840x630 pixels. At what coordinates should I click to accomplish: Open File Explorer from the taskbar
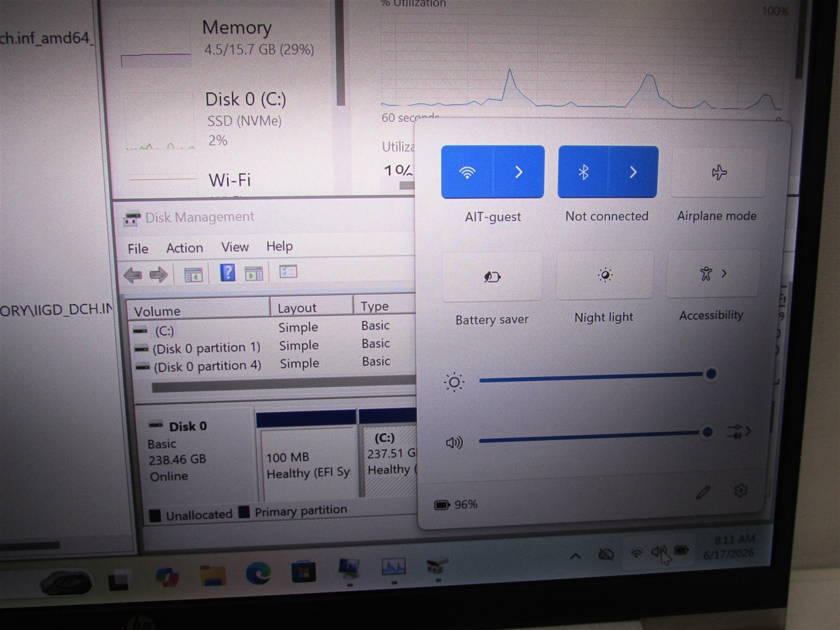point(213,575)
